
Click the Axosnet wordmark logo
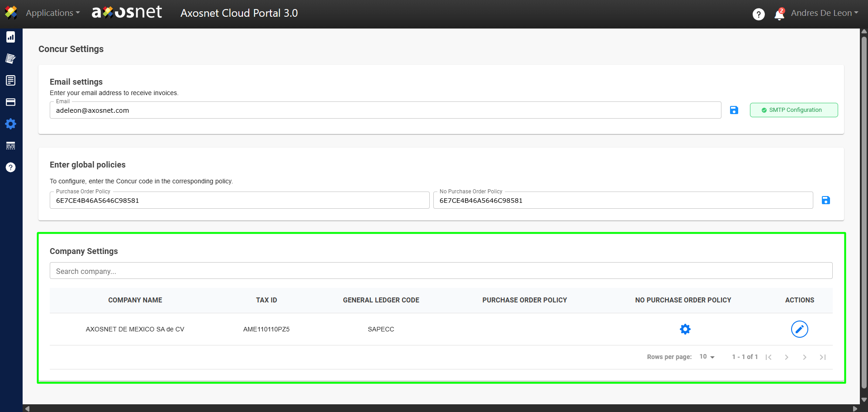click(127, 12)
